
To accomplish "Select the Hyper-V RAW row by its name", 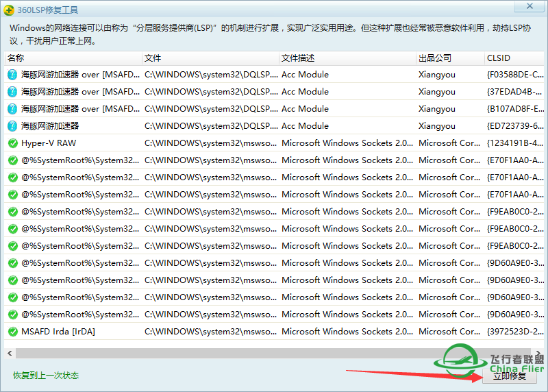I will click(49, 143).
